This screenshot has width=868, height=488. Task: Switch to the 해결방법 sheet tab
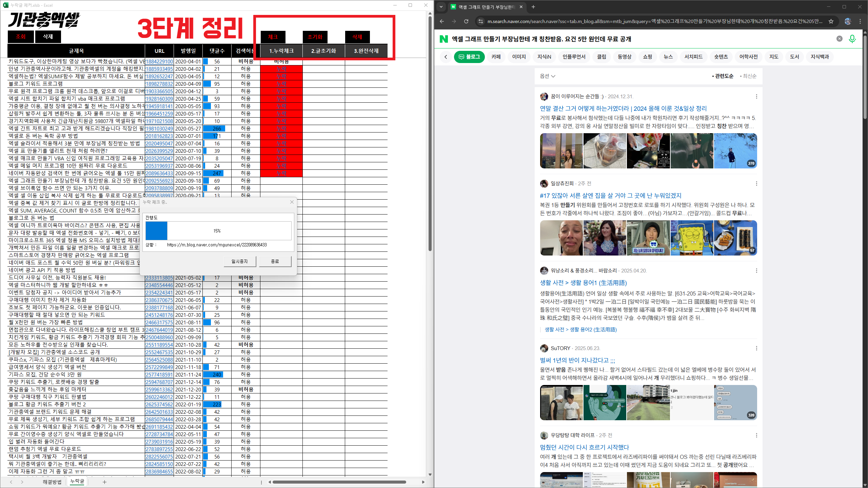[x=52, y=482]
